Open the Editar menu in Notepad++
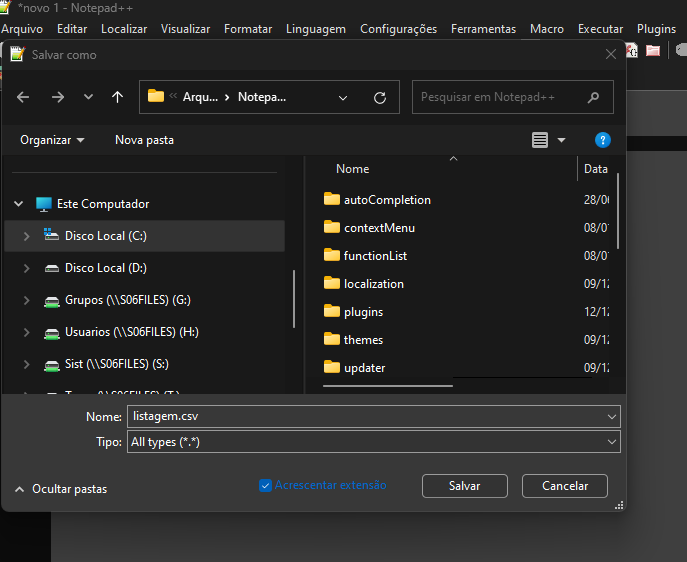687x562 pixels. click(72, 29)
